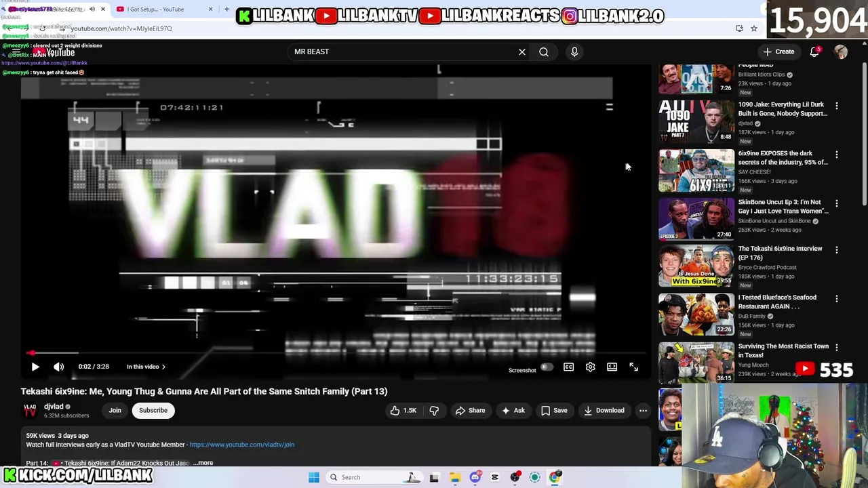
Task: Open options for Most Racist Town video
Action: pyautogui.click(x=836, y=348)
